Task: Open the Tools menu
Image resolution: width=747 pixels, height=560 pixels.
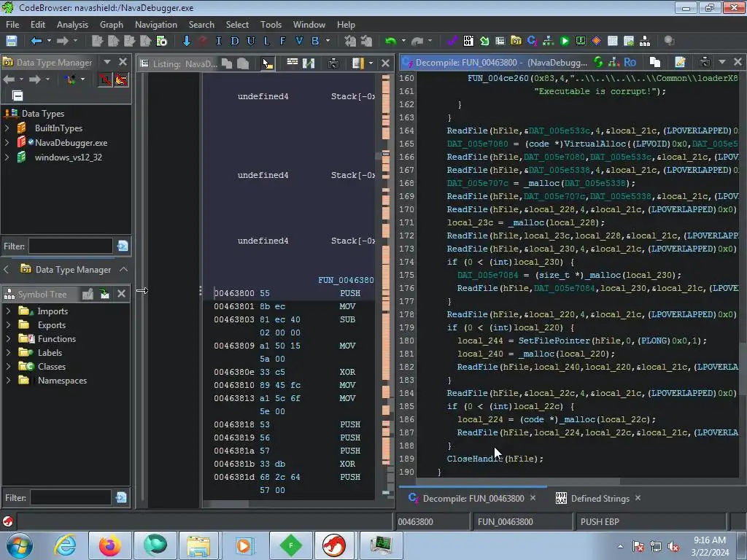Action: tap(271, 25)
